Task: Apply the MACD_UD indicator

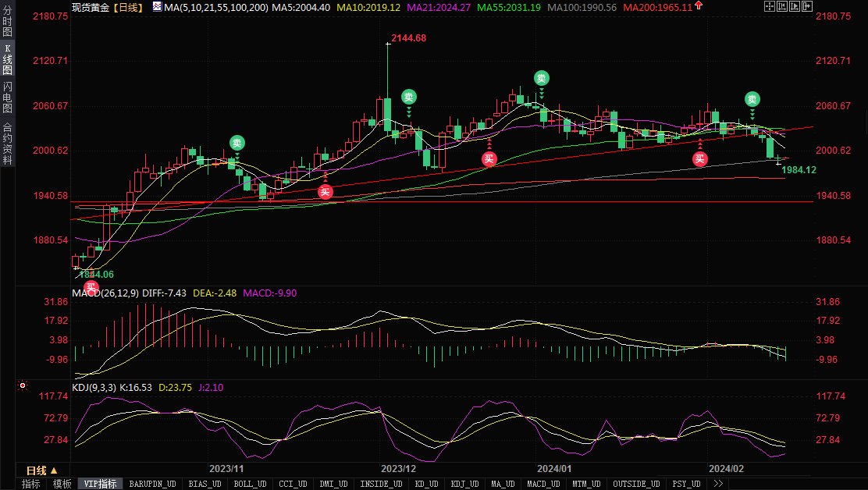Action: pyautogui.click(x=542, y=484)
